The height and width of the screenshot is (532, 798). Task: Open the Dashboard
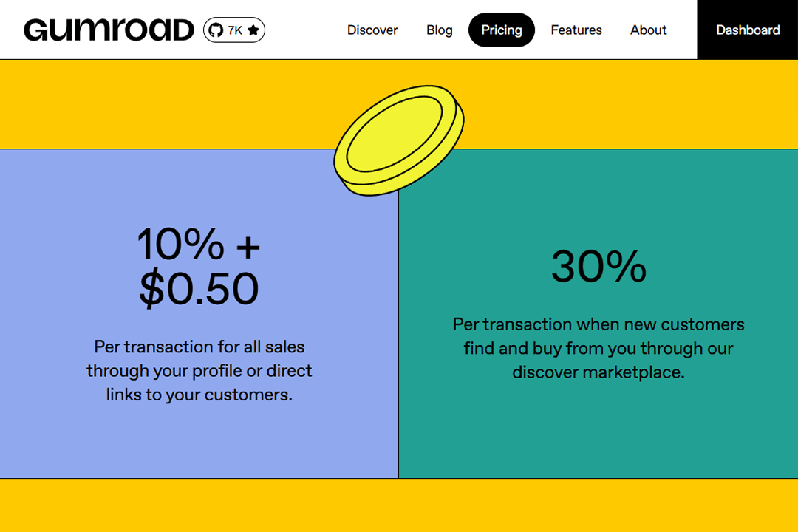pyautogui.click(x=748, y=30)
